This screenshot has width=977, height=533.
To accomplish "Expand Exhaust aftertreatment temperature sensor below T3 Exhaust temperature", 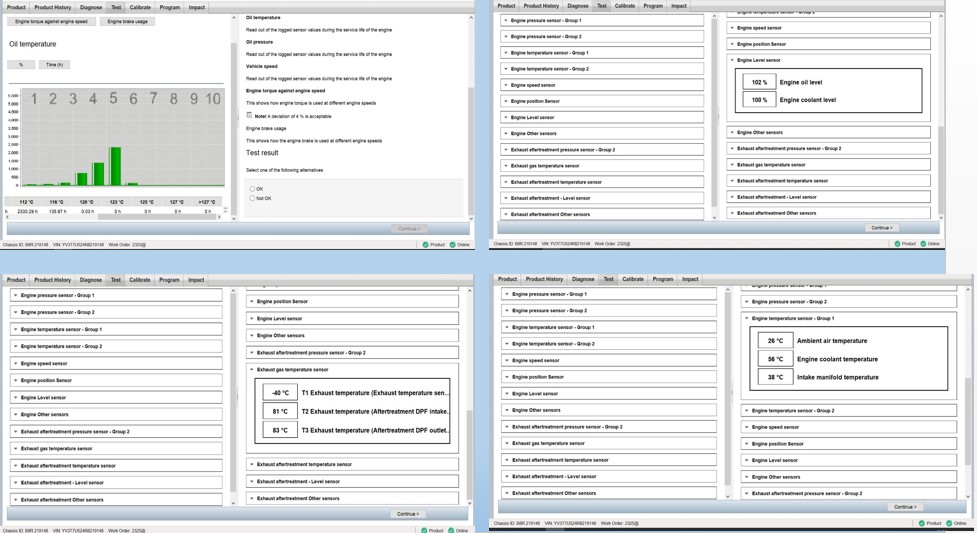I will (353, 464).
